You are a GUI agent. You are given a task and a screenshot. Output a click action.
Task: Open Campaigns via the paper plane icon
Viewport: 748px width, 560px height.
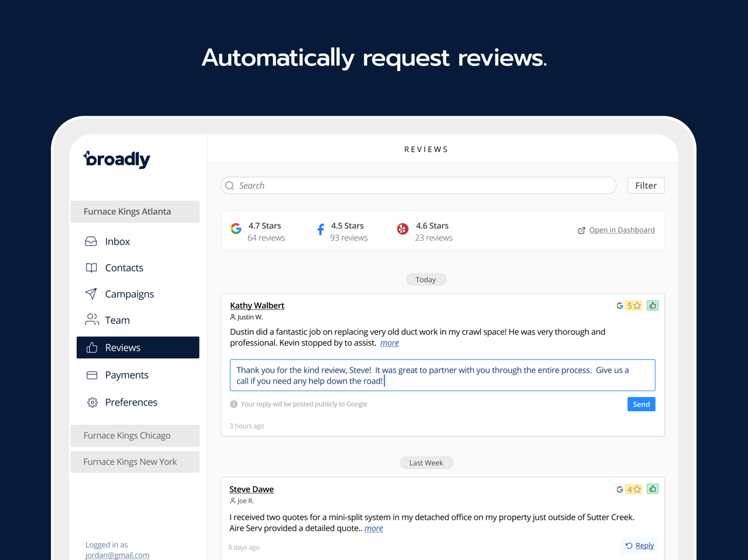point(92,293)
